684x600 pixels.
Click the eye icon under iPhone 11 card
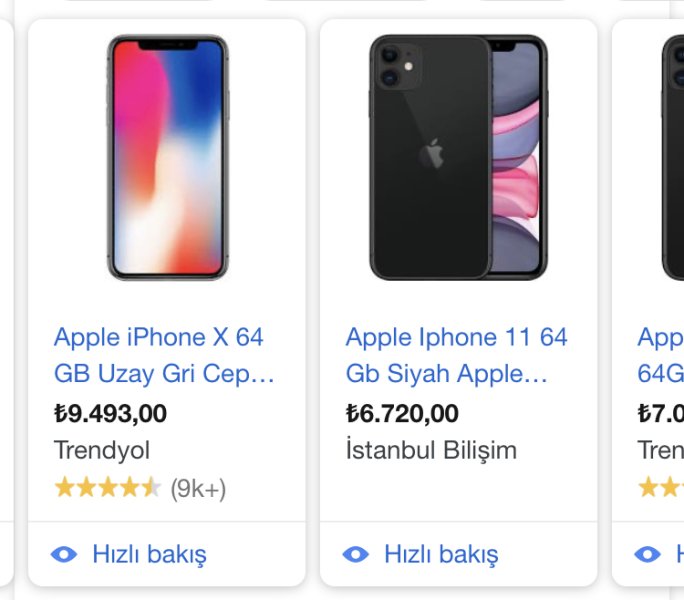pyautogui.click(x=356, y=554)
